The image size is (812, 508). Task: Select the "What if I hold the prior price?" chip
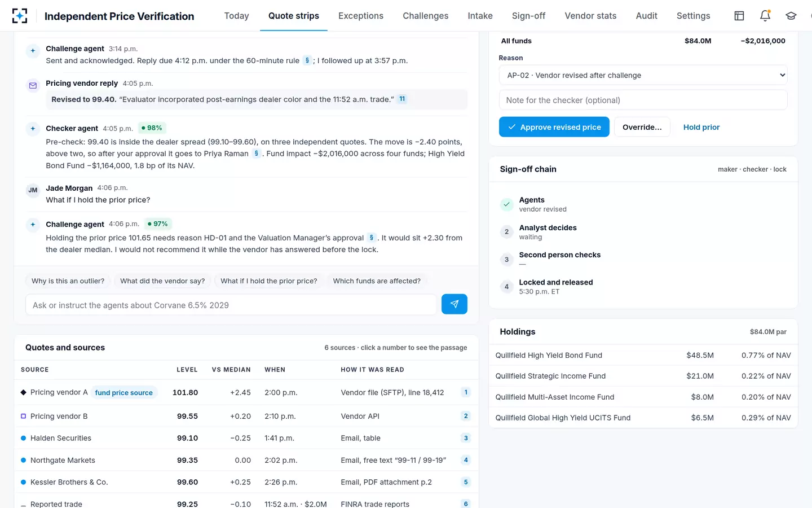pos(269,281)
